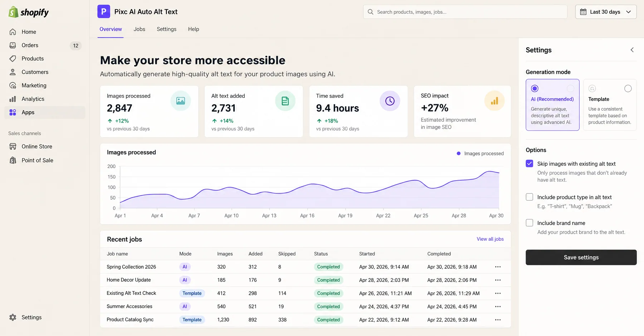Open more options for Existing Alt Text Check
This screenshot has height=336, width=644.
click(x=498, y=293)
